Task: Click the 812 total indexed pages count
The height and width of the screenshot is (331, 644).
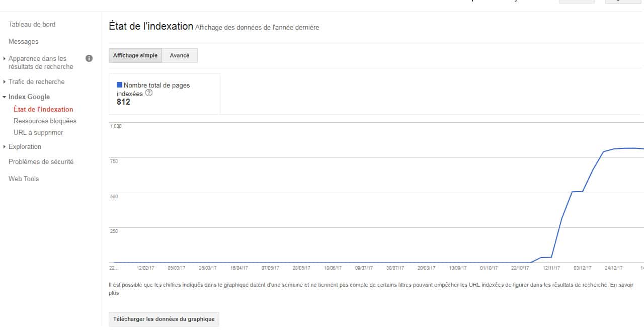Action: tap(123, 102)
